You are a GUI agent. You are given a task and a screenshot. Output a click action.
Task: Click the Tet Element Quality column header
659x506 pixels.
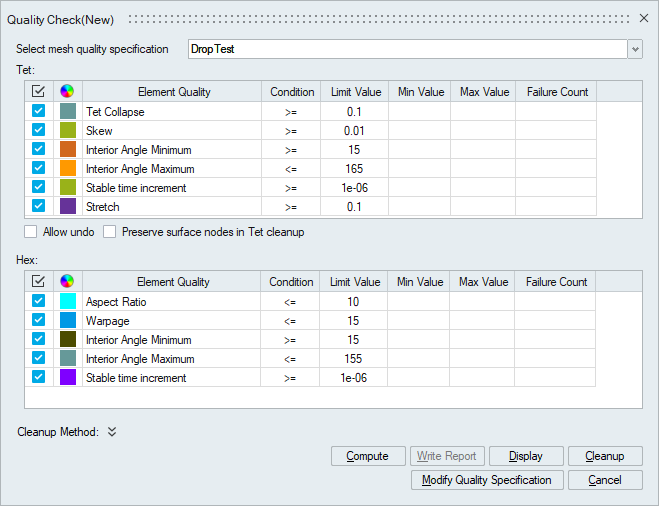[x=174, y=92]
